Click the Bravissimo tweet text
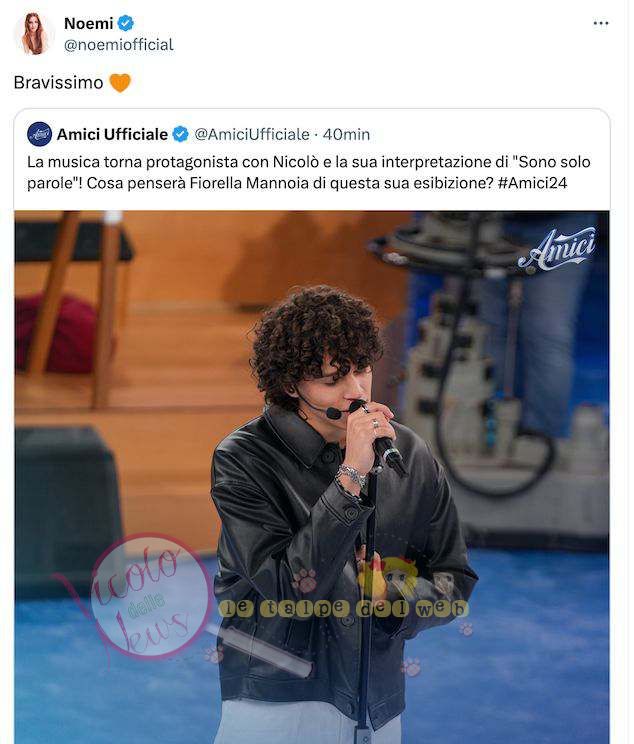 pos(58,83)
